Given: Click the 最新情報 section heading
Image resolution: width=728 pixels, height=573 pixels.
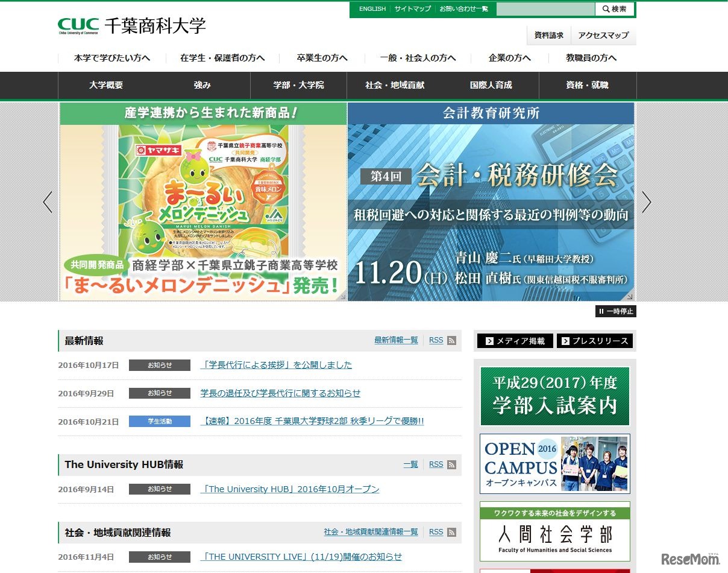Looking at the screenshot, I should [x=84, y=341].
